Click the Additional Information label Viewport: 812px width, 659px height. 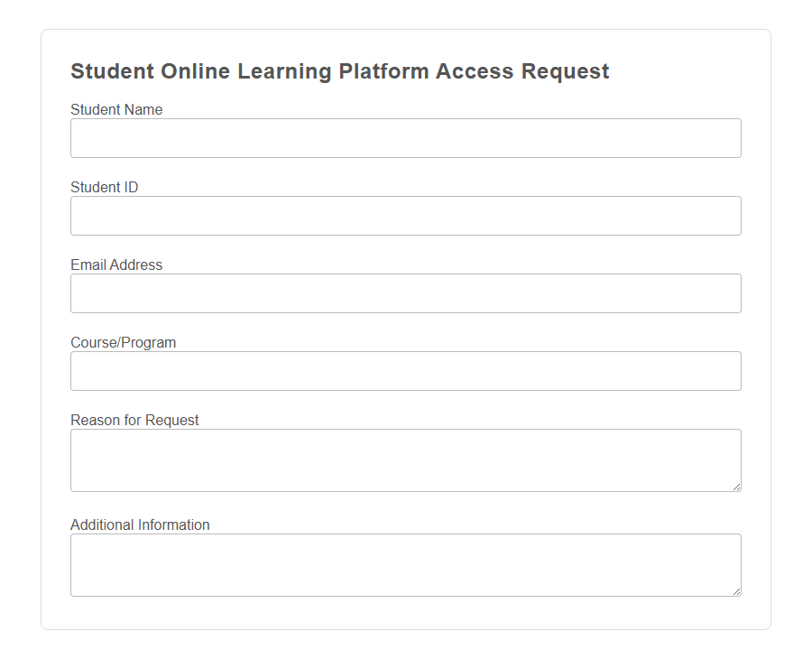click(x=140, y=524)
